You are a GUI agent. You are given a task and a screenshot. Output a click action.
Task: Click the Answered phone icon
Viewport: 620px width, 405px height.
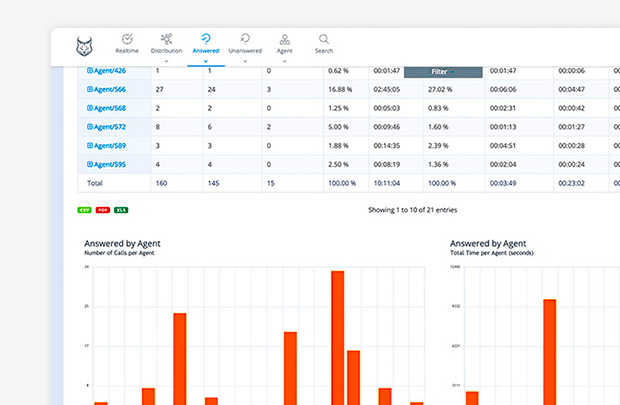tap(206, 38)
